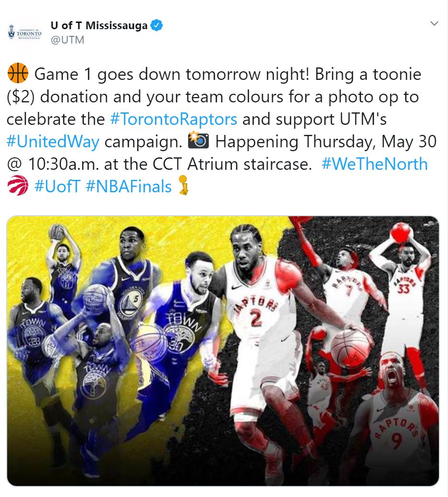Follow the #NBAFinals hashtag link
448x497 pixels.
pyautogui.click(x=128, y=187)
